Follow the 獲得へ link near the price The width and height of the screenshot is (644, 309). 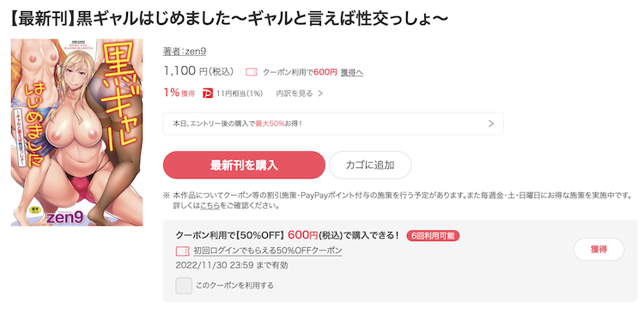click(x=351, y=73)
